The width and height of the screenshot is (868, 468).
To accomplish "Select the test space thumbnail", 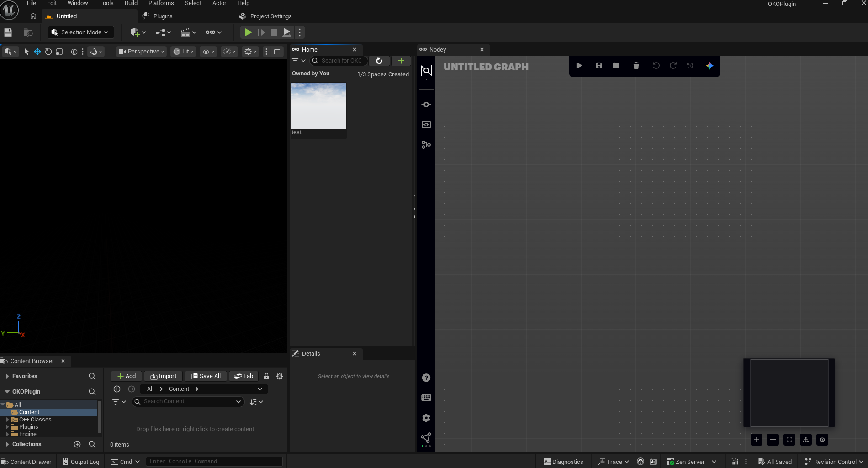I will click(x=319, y=106).
